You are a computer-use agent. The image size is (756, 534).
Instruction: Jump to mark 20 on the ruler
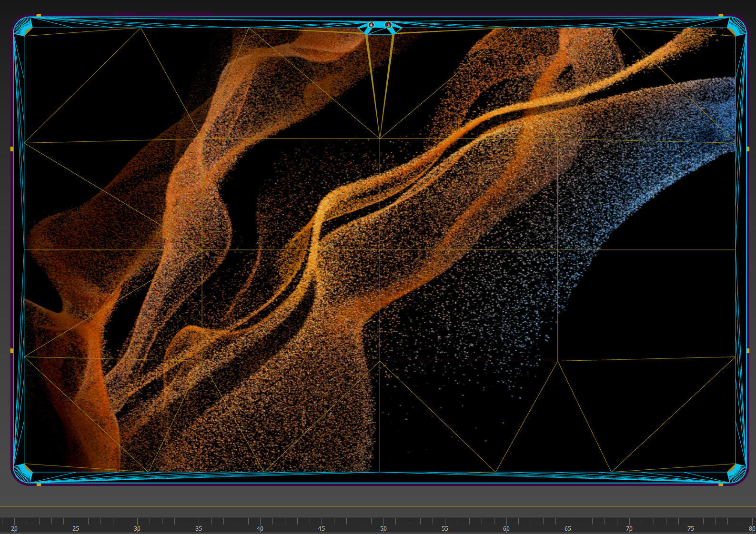point(14,529)
